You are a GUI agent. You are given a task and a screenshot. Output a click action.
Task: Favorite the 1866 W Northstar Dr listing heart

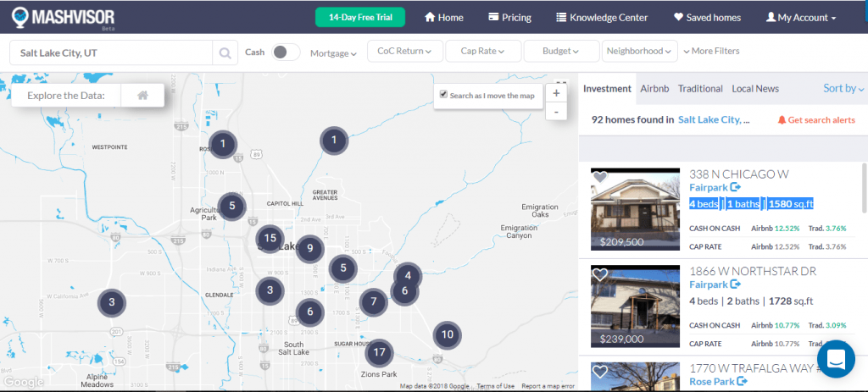[600, 274]
